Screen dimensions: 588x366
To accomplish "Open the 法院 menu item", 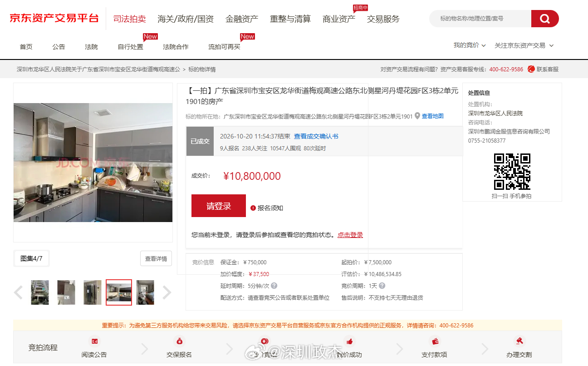I will tap(91, 47).
